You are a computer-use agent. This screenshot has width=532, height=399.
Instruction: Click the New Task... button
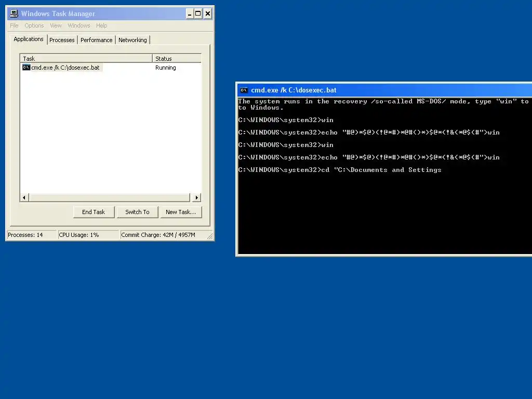181,212
